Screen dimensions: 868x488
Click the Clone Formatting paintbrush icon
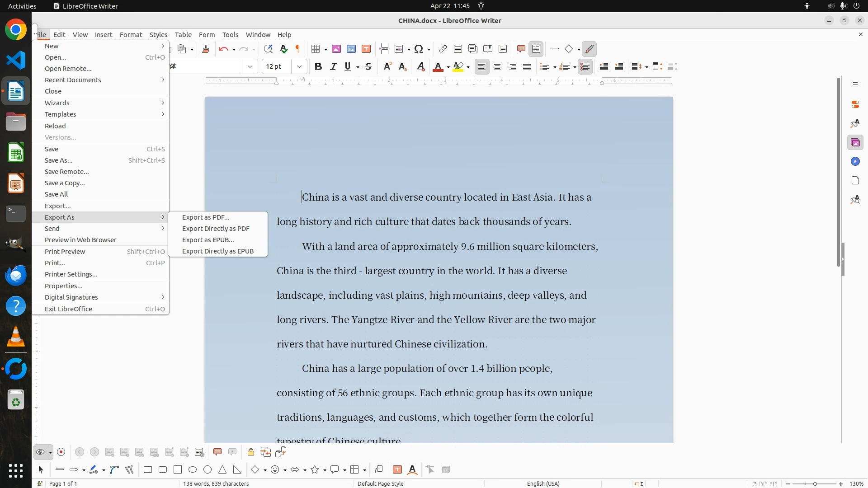(x=206, y=49)
